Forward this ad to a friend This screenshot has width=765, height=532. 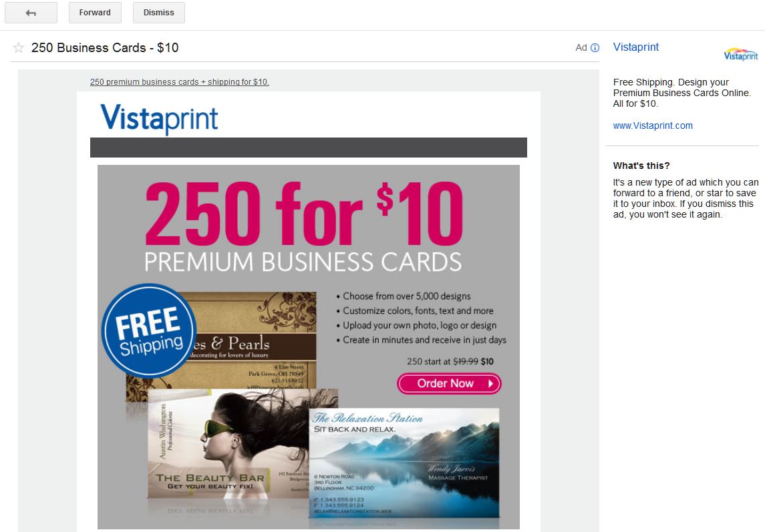click(x=95, y=13)
